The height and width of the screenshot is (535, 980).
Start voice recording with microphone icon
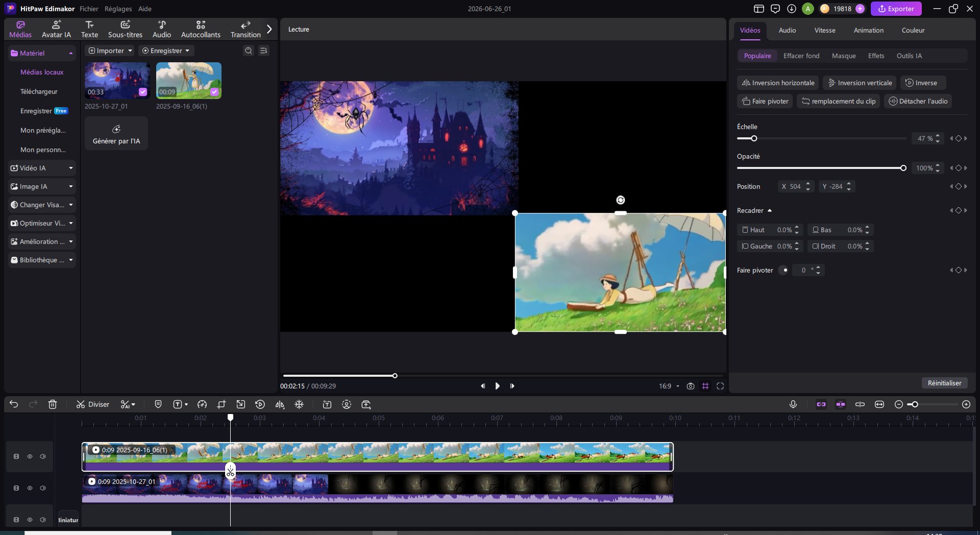coord(793,404)
